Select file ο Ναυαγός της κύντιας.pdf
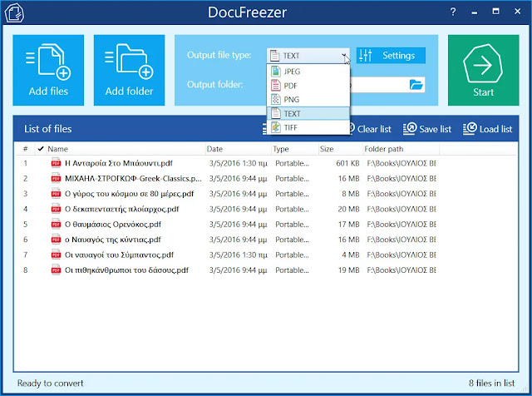The image size is (532, 396). (x=113, y=240)
